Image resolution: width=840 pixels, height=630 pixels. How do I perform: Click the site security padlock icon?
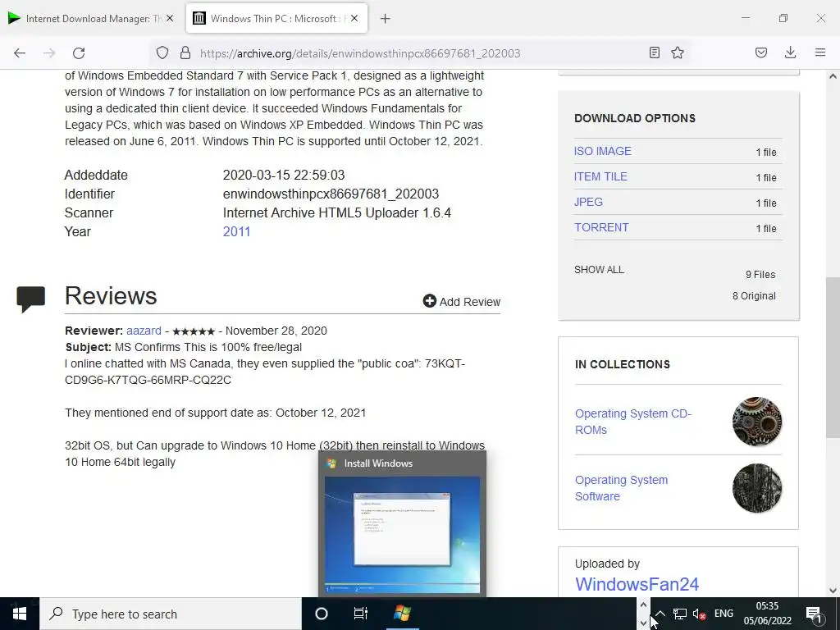click(x=185, y=52)
